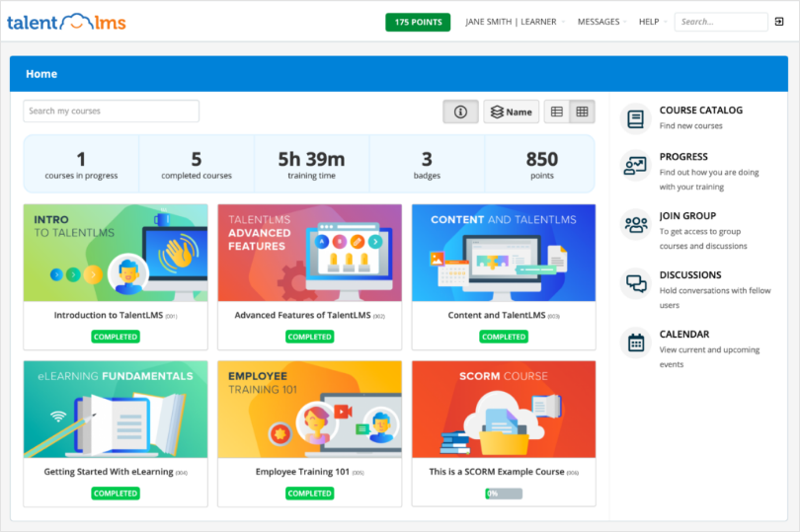Screen dimensions: 800x532
Task: Open the Help menu
Action: pos(651,22)
